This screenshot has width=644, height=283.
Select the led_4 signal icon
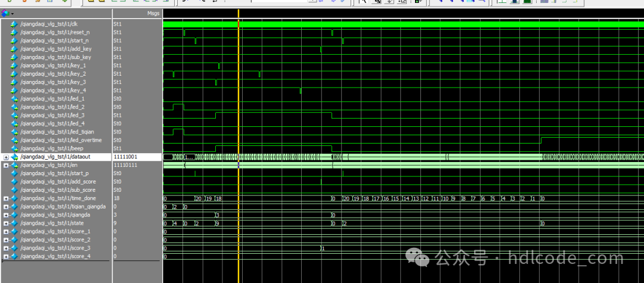pos(14,123)
